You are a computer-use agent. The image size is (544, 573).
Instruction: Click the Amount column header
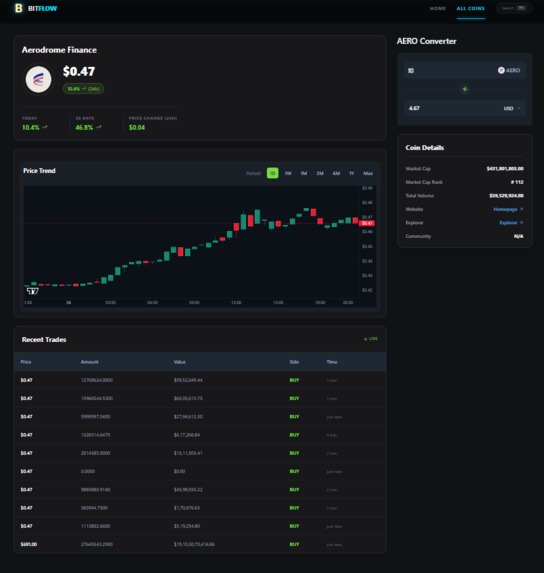click(90, 362)
